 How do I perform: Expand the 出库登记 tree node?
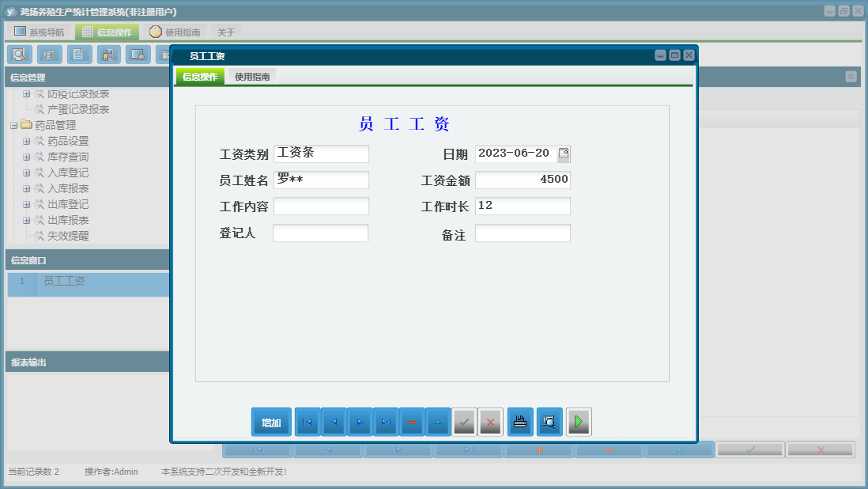tap(27, 204)
